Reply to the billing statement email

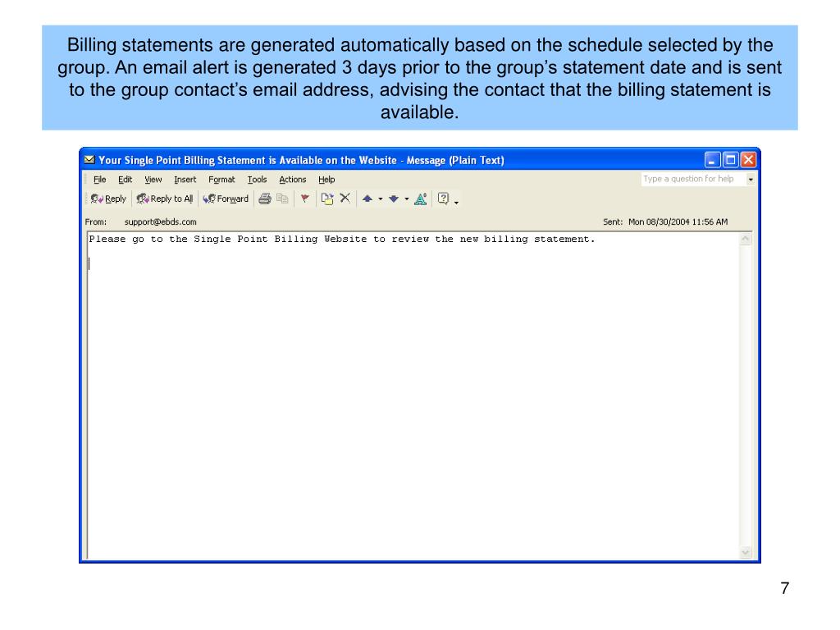click(108, 199)
